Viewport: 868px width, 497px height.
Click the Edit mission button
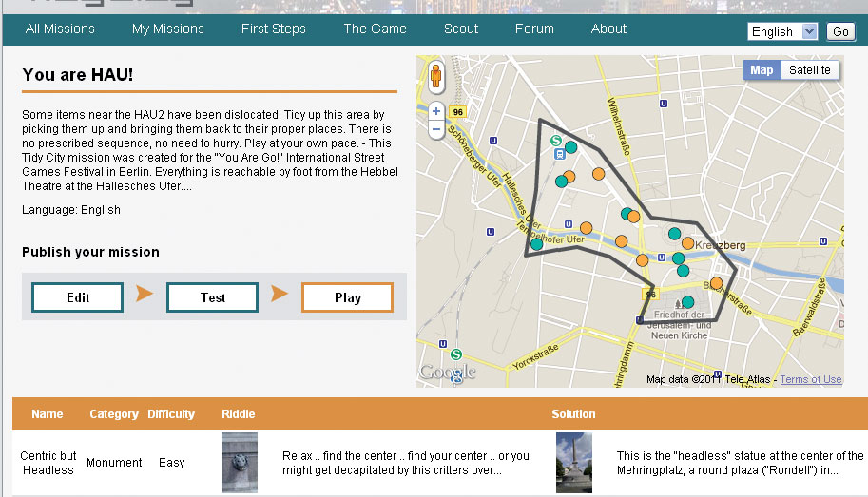(x=77, y=297)
